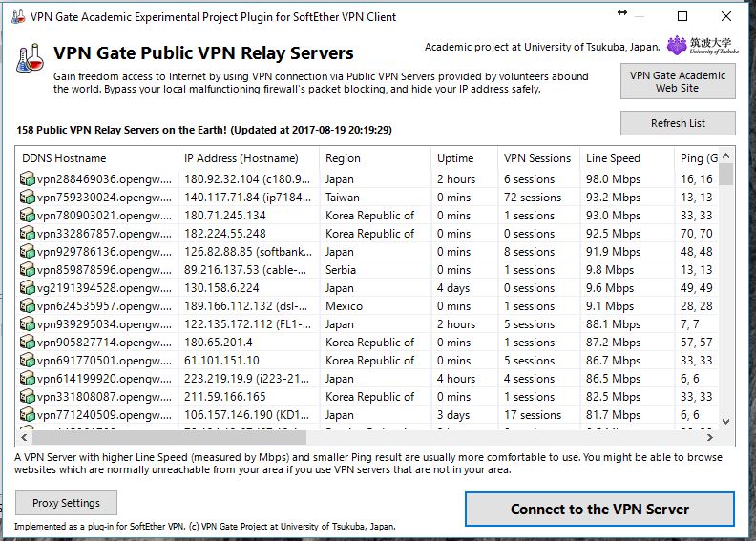Click the server icon beside vpn859878596 Serbia entry
The image size is (756, 541).
[x=27, y=270]
